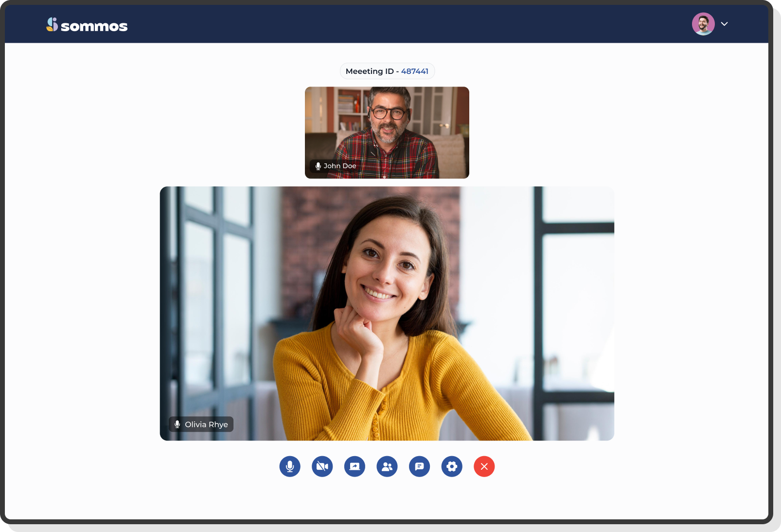Click the user profile avatar
The width and height of the screenshot is (781, 532).
click(x=703, y=24)
